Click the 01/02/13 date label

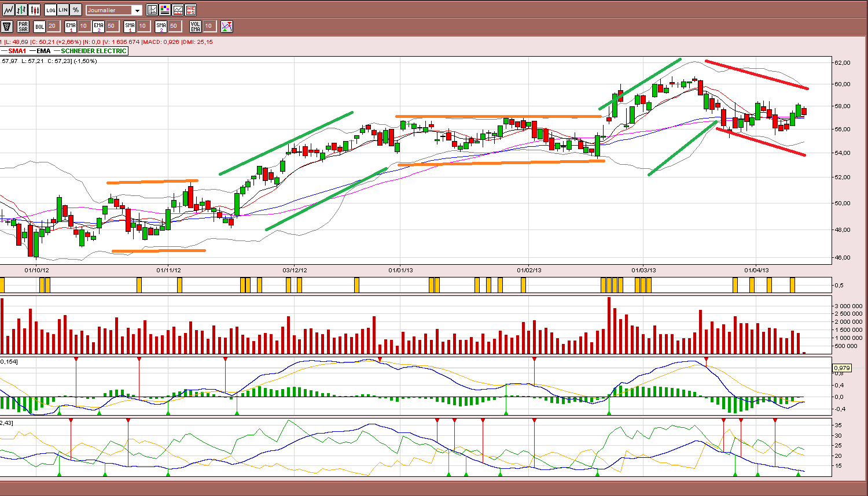[x=529, y=270]
